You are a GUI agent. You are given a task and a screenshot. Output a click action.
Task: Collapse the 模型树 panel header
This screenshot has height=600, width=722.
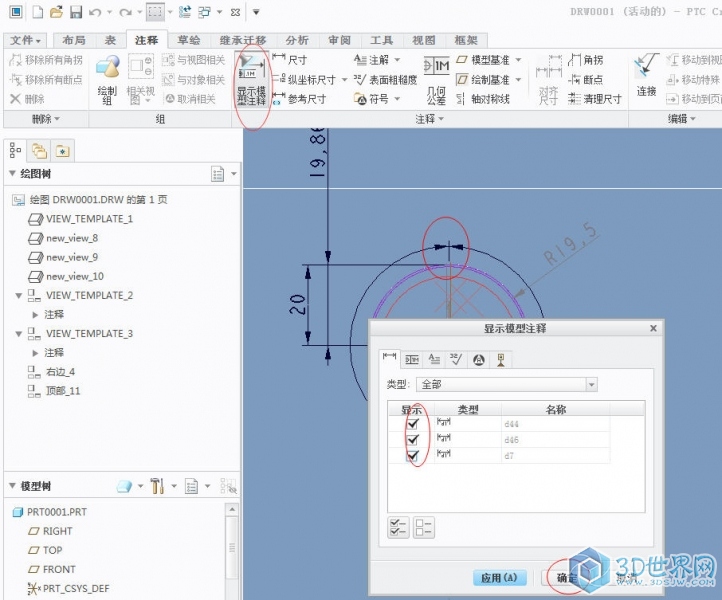point(12,486)
